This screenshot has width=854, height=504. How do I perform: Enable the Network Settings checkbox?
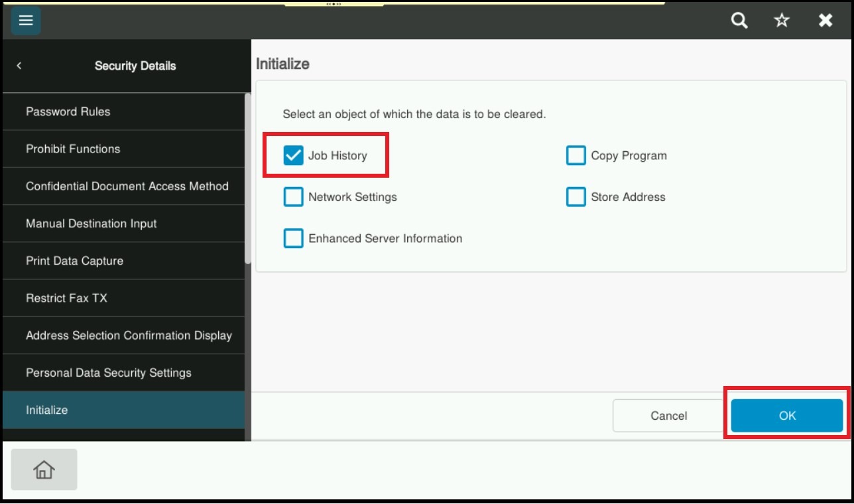[293, 197]
